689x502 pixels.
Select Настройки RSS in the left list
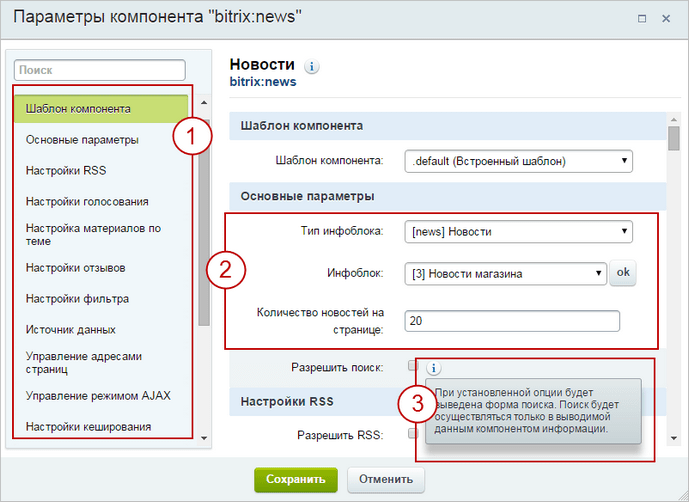(66, 171)
